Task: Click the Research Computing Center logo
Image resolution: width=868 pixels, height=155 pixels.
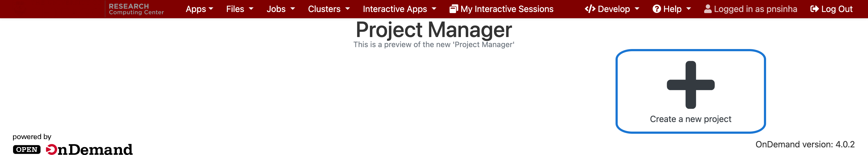Action: click(136, 9)
